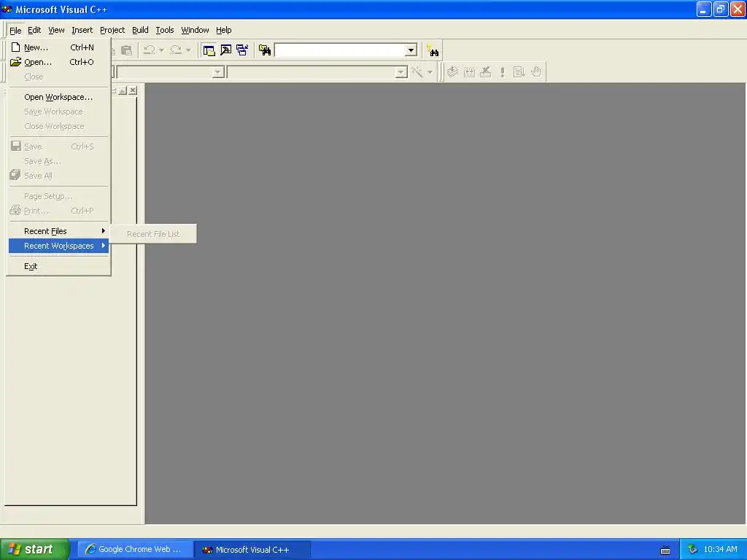Click the network tray icon
The width and height of the screenshot is (747, 560).
point(692,549)
